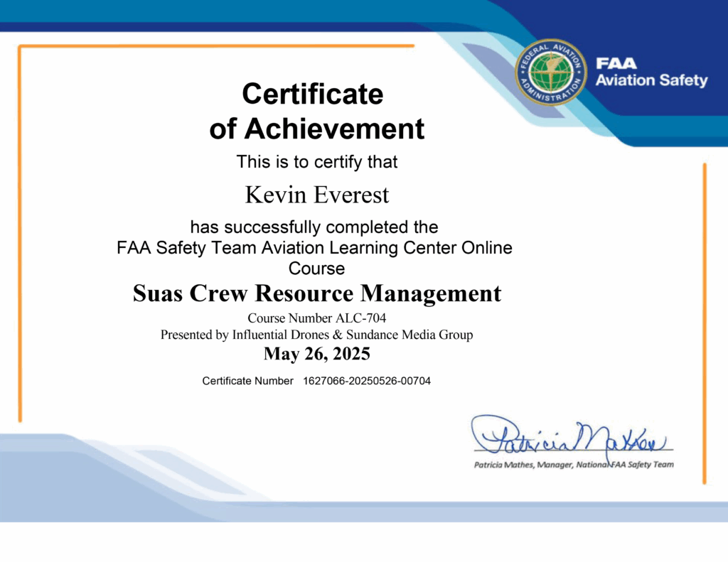728x562 pixels.
Task: Click the orange horizontal line along the top
Action: [x=213, y=46]
